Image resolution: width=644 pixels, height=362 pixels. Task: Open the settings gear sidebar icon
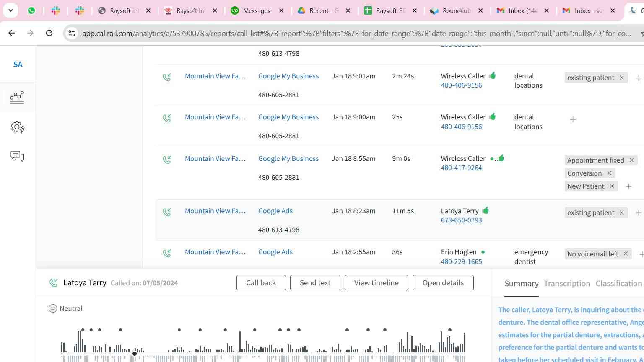pos(18,127)
